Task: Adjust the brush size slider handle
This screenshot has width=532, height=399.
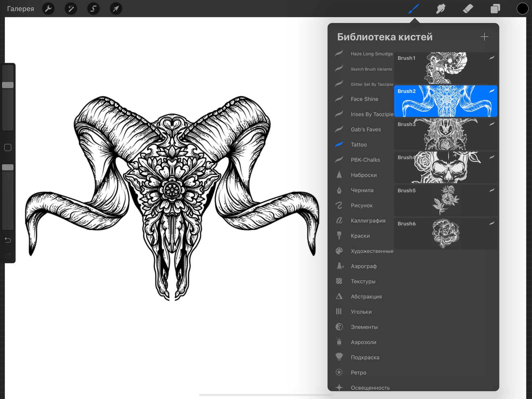Action: pos(8,85)
